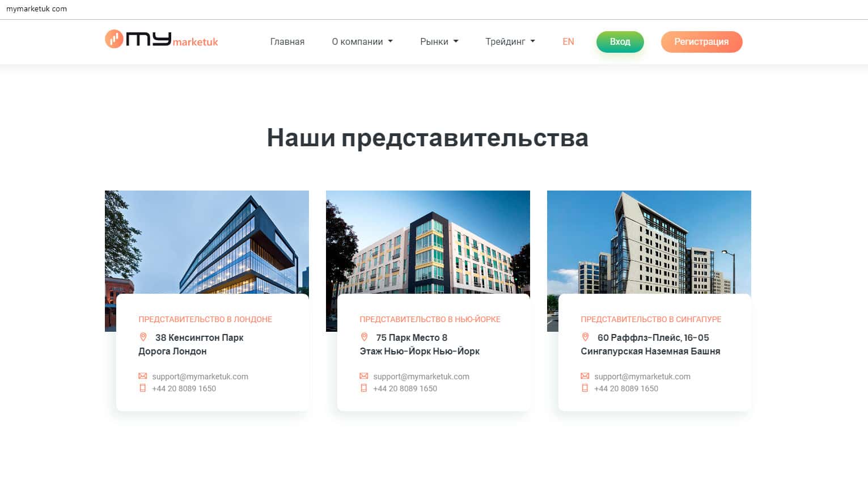The height and width of the screenshot is (486, 868).
Task: Open the Singapore office building photo
Action: [x=649, y=242]
